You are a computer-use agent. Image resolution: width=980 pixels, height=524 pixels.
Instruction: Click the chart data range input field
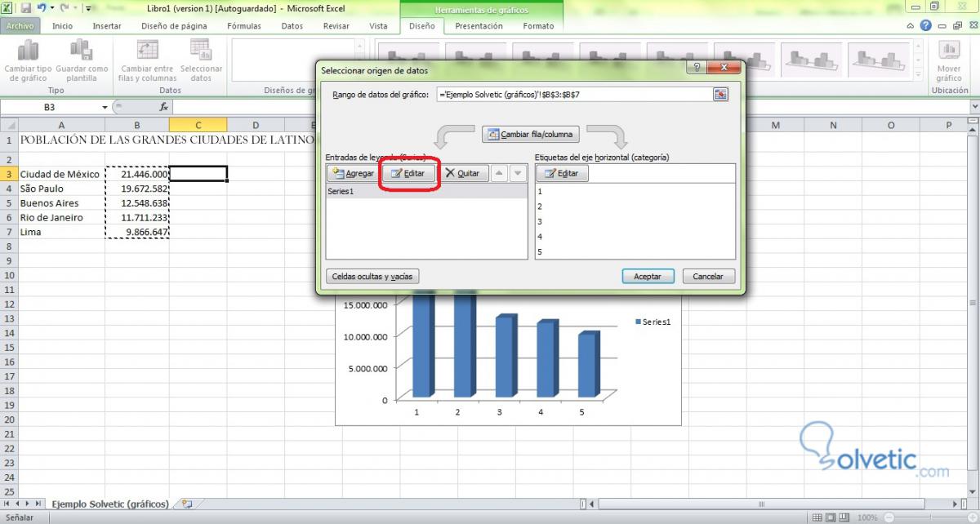pyautogui.click(x=574, y=95)
